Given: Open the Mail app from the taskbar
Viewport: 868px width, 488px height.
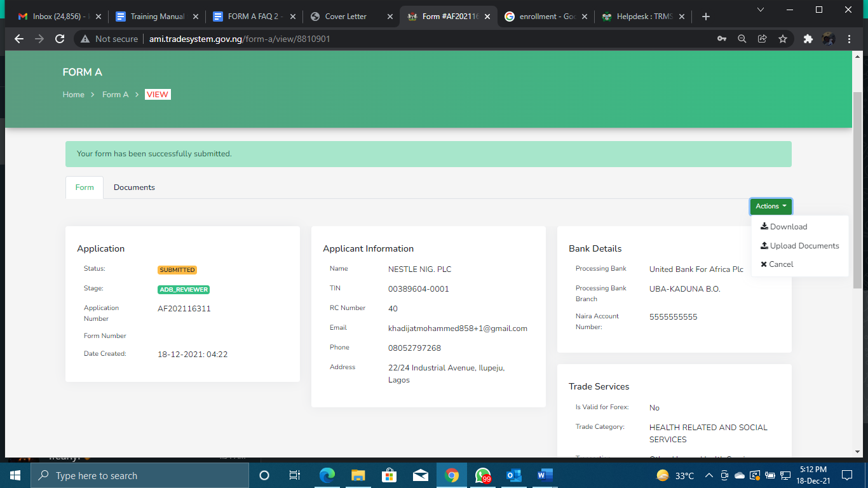Looking at the screenshot, I should point(420,475).
